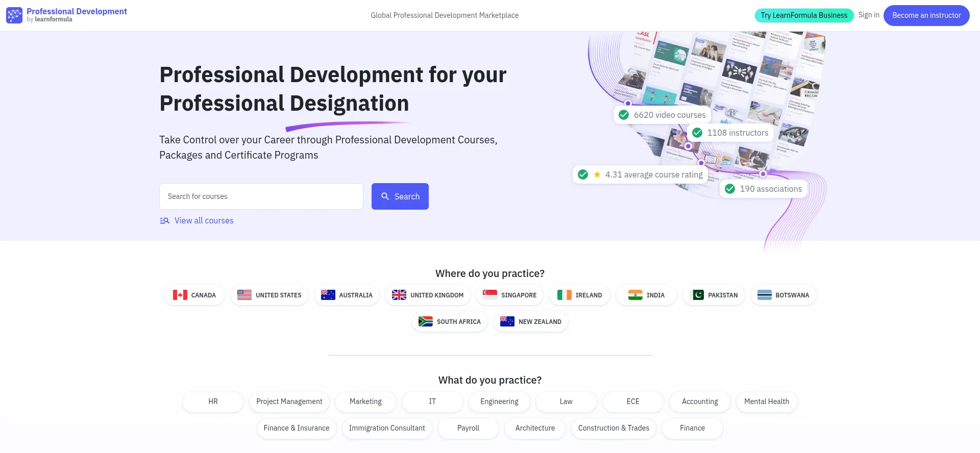Click the Professional Development logo icon
This screenshot has width=980, height=453.
14,15
